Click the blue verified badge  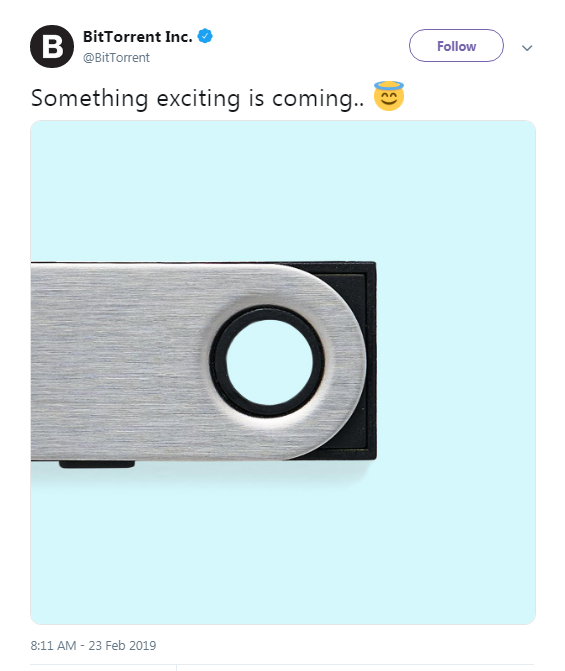(205, 36)
